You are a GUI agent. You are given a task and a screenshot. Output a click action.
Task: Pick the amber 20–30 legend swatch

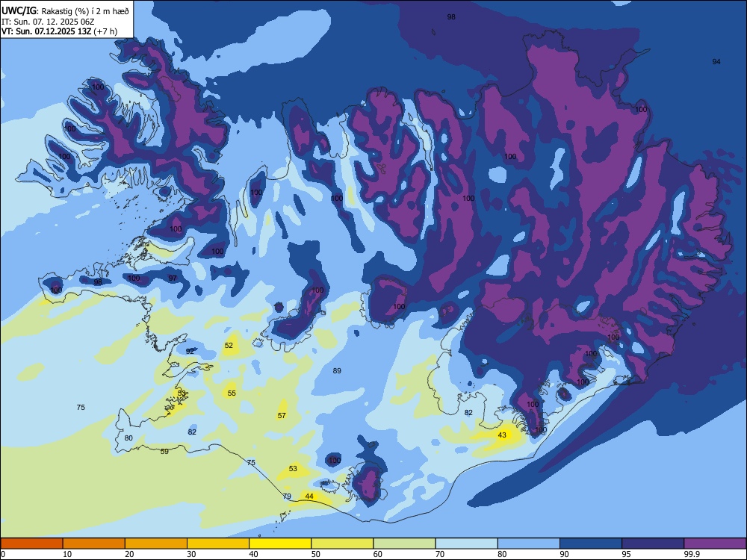[x=156, y=544]
